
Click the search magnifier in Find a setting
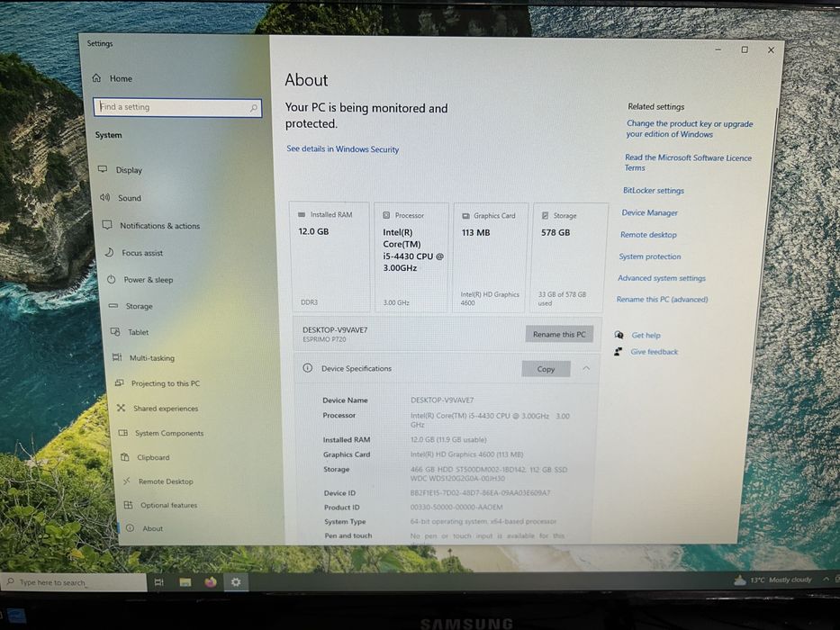253,108
